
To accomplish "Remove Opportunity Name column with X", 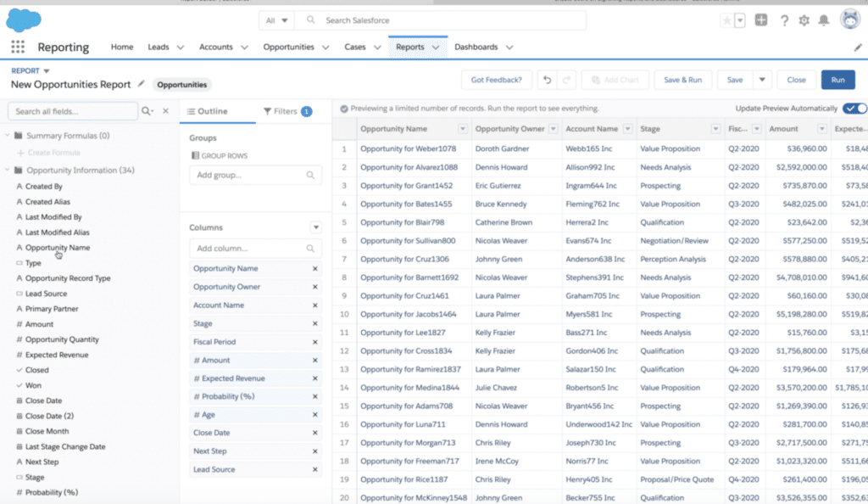I will coord(315,269).
